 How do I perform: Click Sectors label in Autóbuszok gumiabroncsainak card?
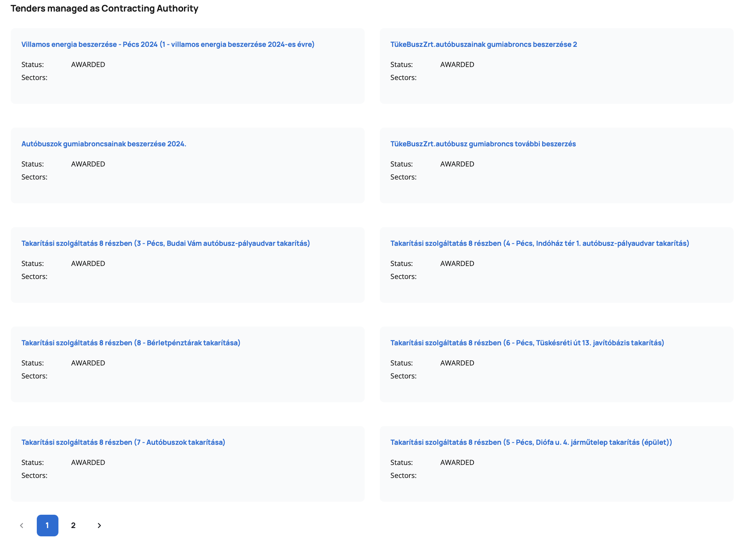click(34, 177)
